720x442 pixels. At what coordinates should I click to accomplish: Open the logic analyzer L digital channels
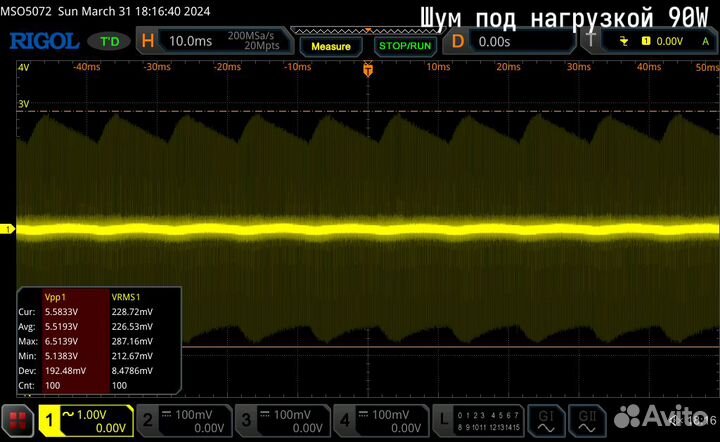[x=443, y=419]
